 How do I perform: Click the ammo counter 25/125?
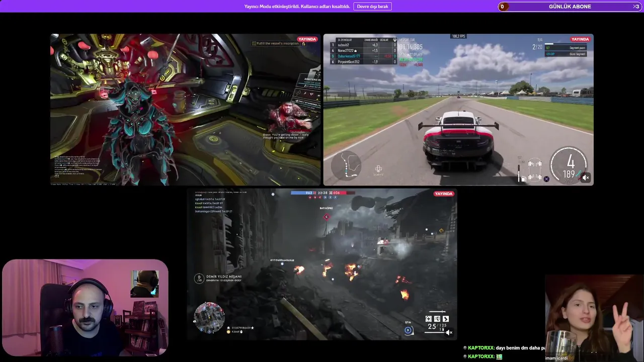437,326
